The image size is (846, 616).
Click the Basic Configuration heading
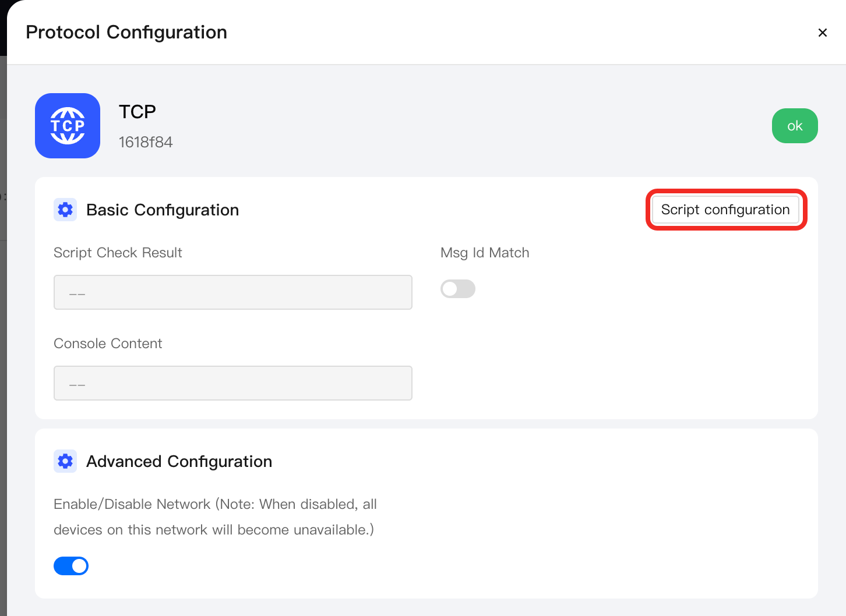pyautogui.click(x=163, y=210)
